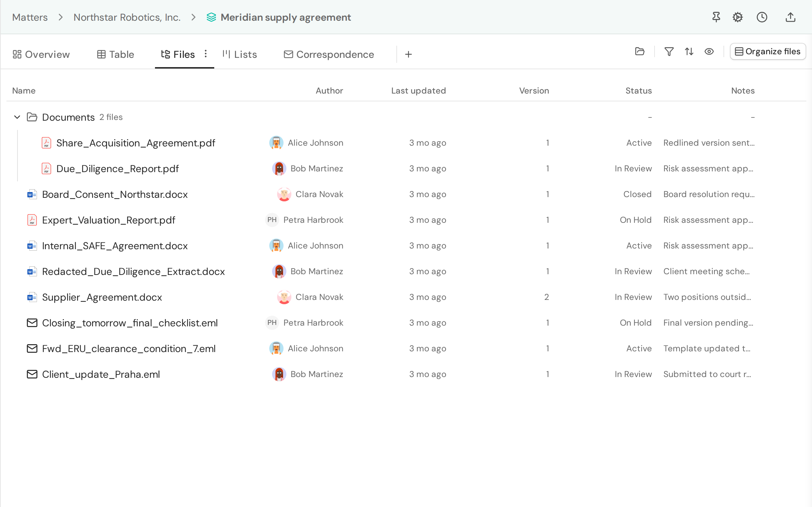This screenshot has width=812, height=507.
Task: Click the sort arrows icon
Action: pyautogui.click(x=689, y=51)
